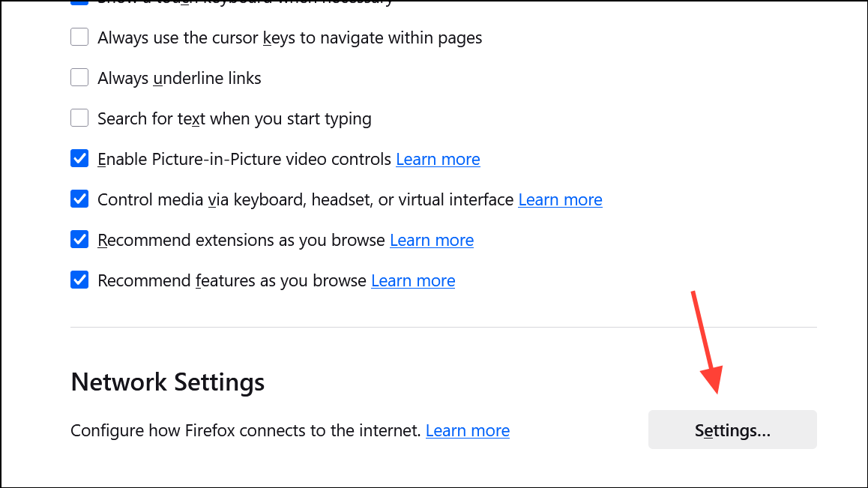
Task: Toggle the partially visible touch keyboard checkbox
Action: point(79,2)
